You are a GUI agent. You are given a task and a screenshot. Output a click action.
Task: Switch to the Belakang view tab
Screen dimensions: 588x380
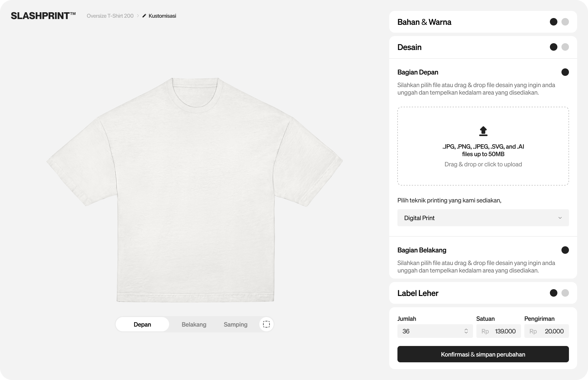(x=194, y=324)
